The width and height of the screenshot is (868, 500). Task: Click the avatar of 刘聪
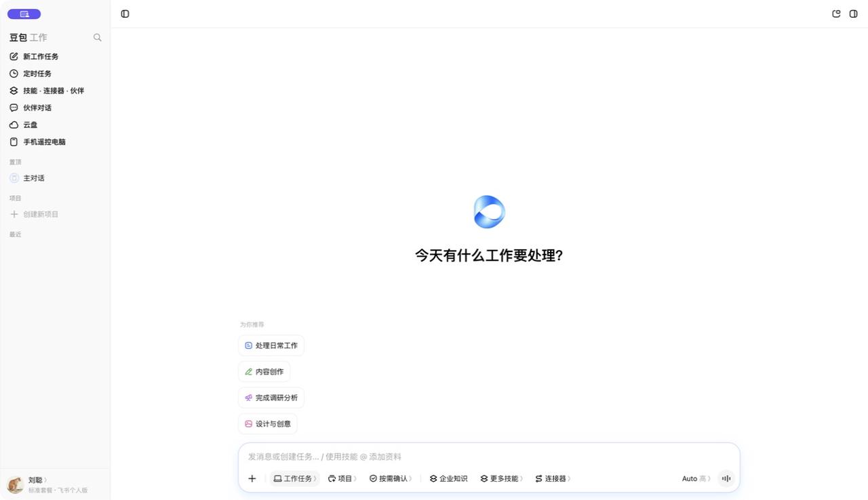click(15, 484)
